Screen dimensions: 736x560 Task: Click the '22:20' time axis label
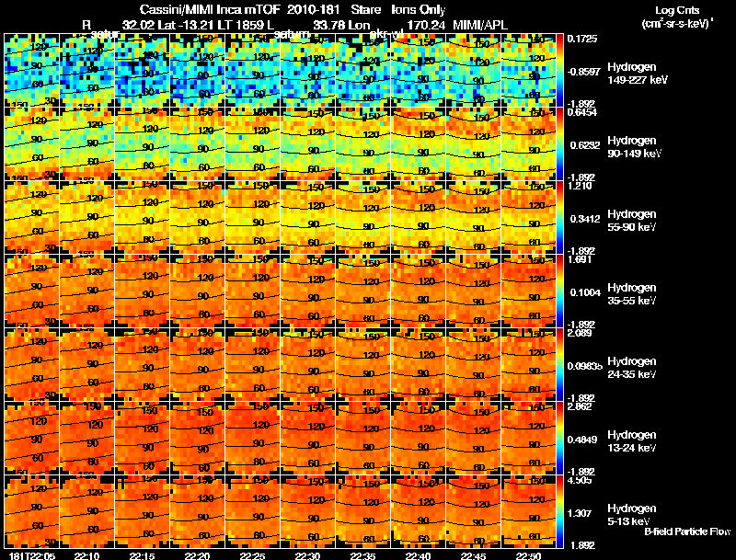click(197, 555)
